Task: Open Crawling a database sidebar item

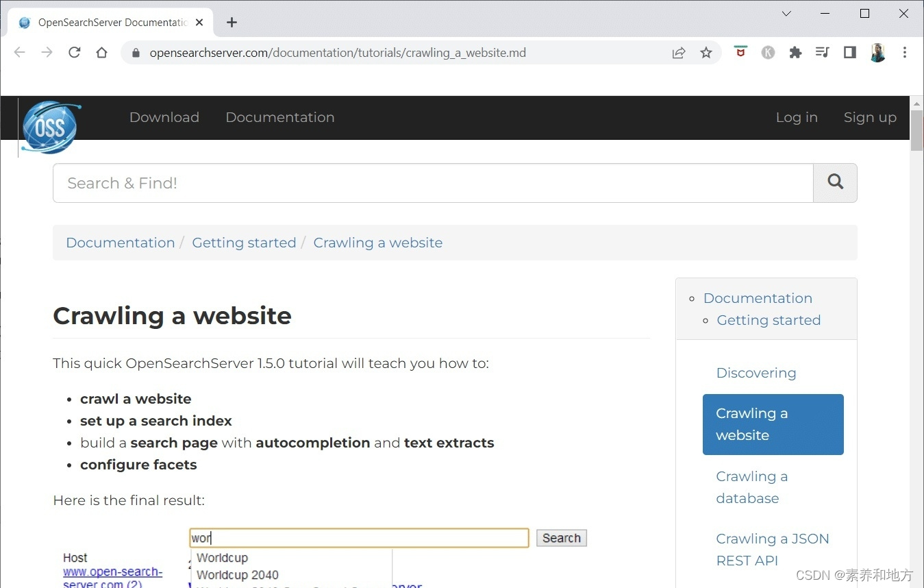Action: tap(752, 487)
